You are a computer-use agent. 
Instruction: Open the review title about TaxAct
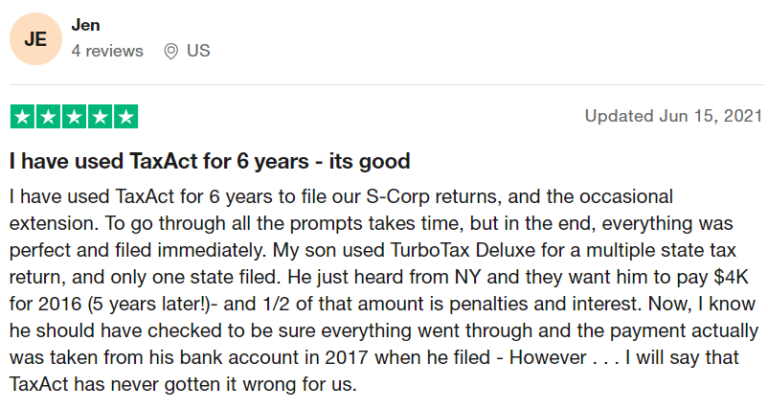click(210, 161)
